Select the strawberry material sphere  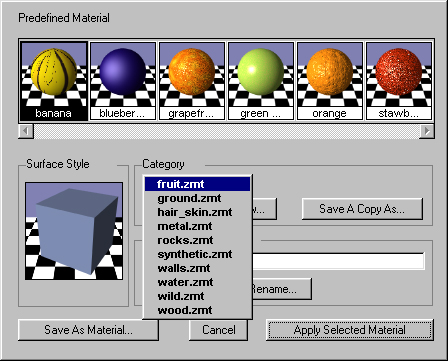tap(399, 81)
